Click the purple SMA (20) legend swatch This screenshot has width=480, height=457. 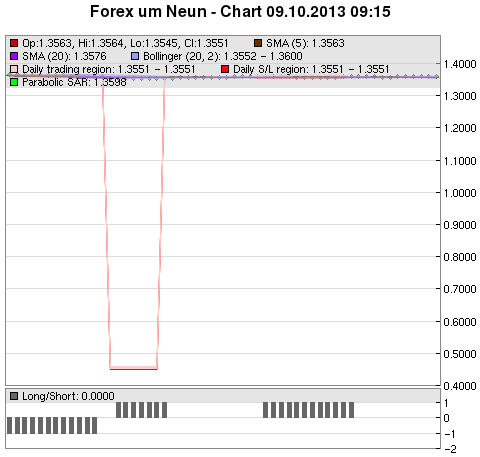pos(14,56)
